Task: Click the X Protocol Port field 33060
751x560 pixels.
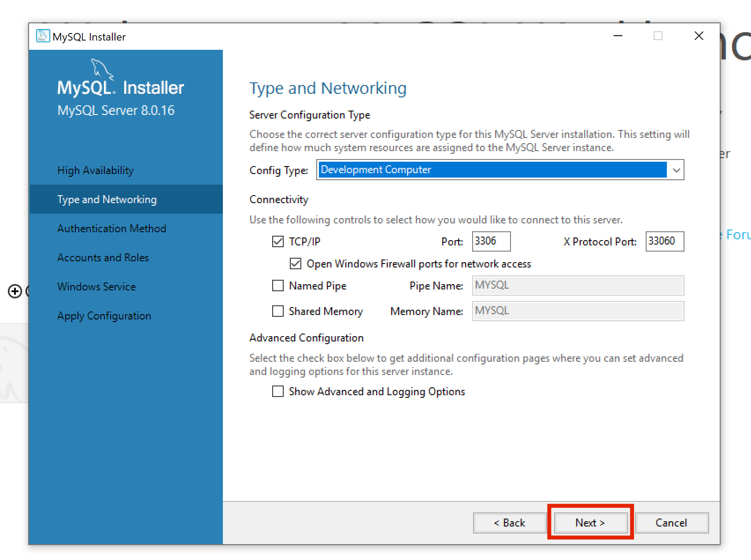Action: coord(665,241)
